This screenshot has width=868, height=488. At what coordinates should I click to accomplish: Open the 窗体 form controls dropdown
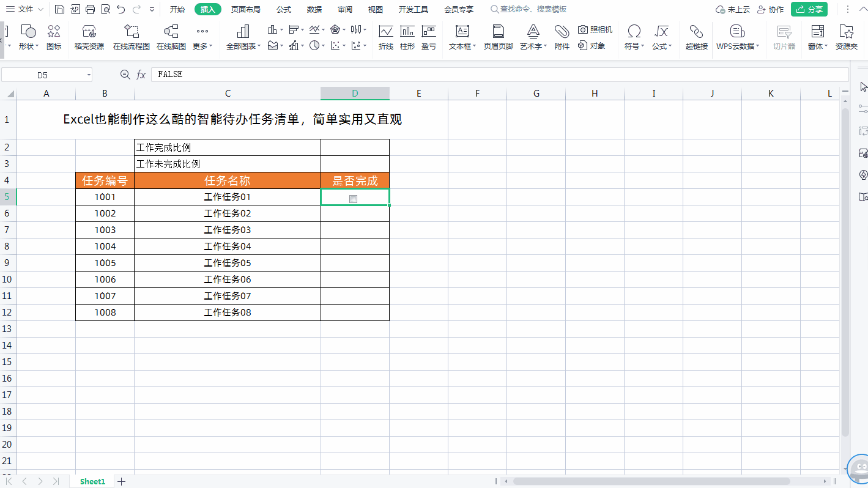[x=817, y=37]
